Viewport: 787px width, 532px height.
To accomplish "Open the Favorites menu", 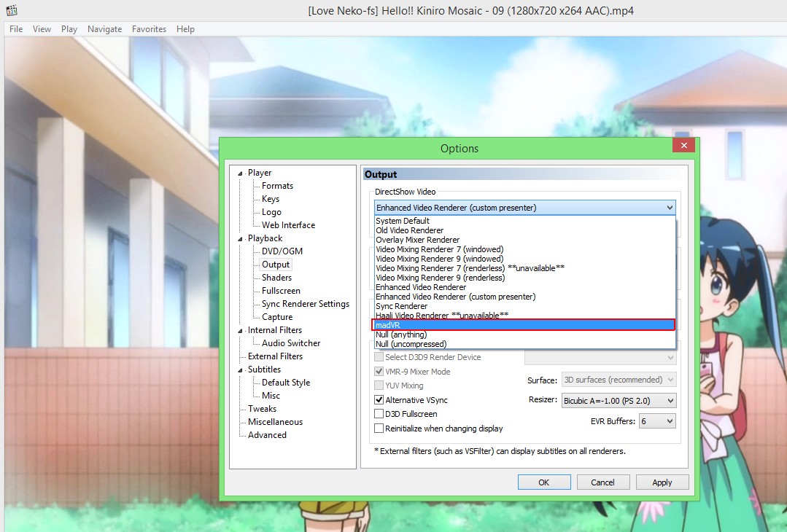I will tap(149, 29).
